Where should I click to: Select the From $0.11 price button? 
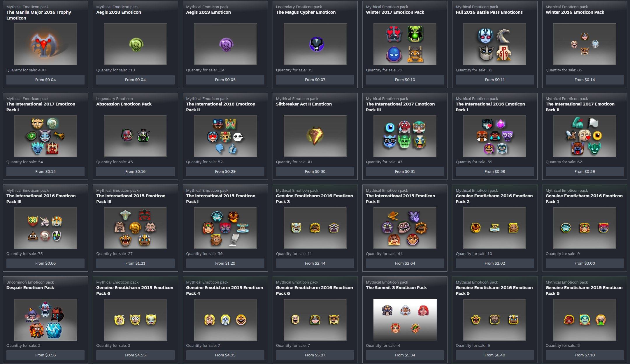point(495,80)
